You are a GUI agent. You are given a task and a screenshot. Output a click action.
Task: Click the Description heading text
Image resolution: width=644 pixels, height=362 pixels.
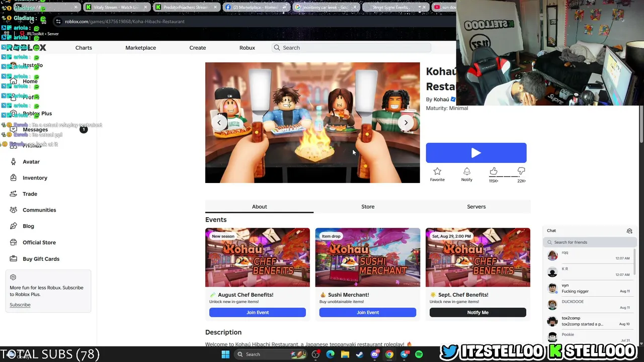tap(223, 332)
